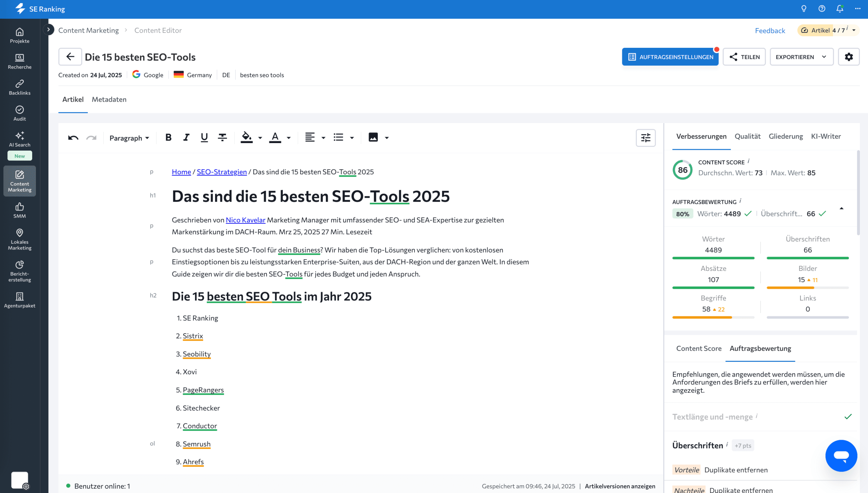Screen dimensions: 868x493
Task: Open the Projekte sidebar section
Action: [x=20, y=36]
